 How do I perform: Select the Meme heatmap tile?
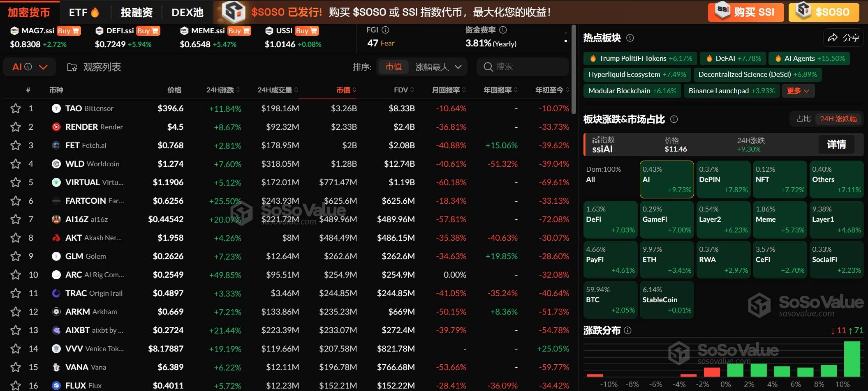click(x=780, y=219)
